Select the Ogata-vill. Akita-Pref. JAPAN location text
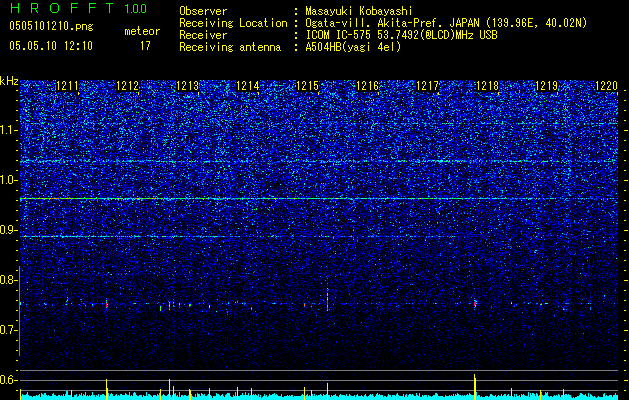The width and height of the screenshot is (629, 400). [x=446, y=23]
